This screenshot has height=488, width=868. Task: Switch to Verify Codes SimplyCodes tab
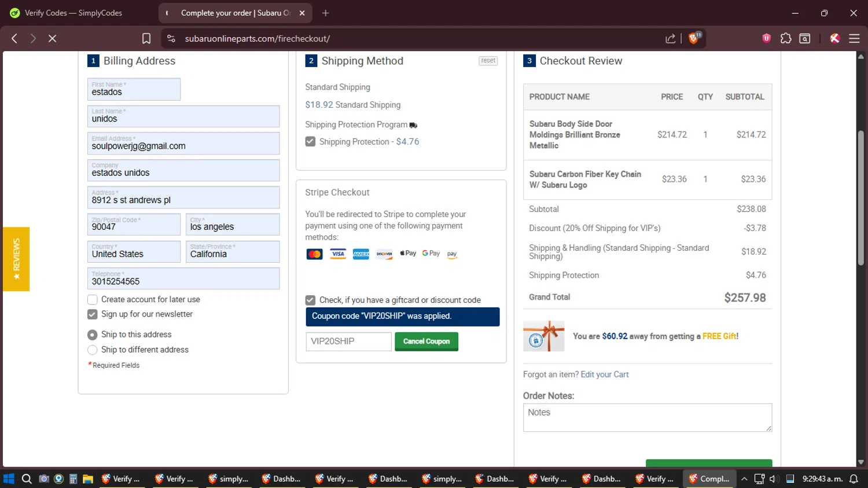(x=73, y=13)
